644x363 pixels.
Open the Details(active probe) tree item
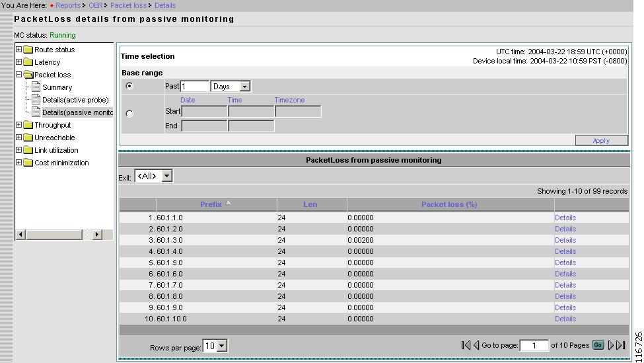click(x=75, y=100)
